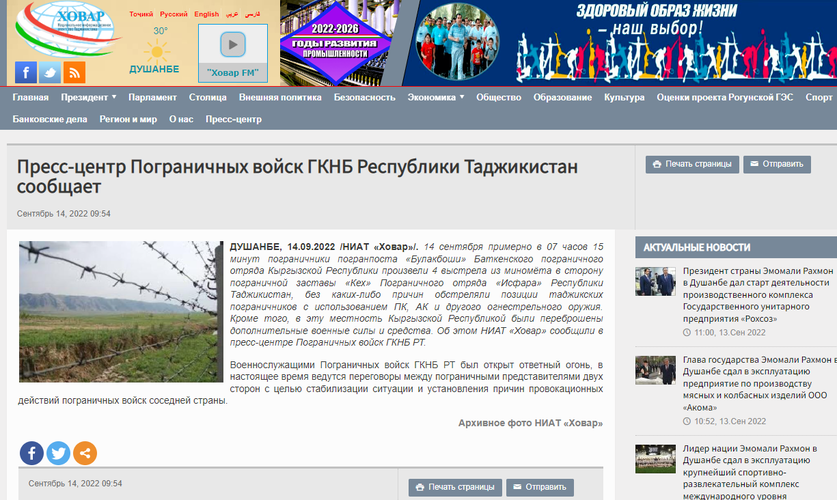837x500 pixels.
Task: Play the Ховар FM radio stream
Action: click(x=232, y=45)
